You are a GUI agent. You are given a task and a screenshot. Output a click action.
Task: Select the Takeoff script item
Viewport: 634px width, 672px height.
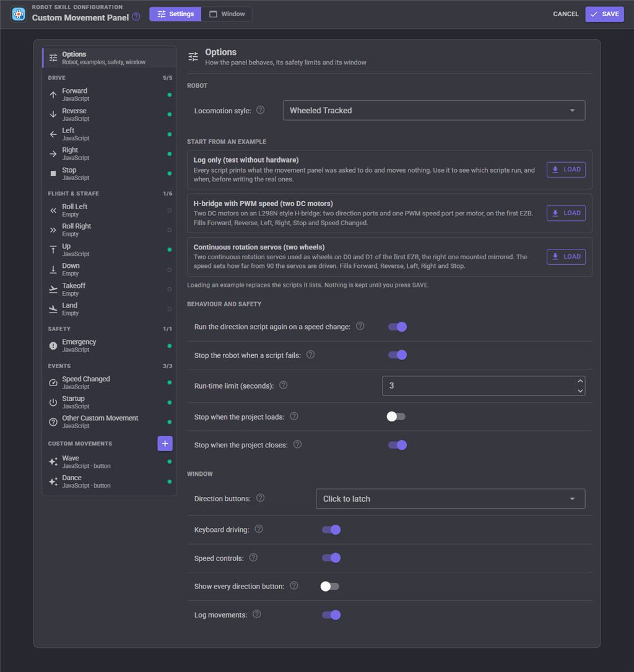coord(110,290)
